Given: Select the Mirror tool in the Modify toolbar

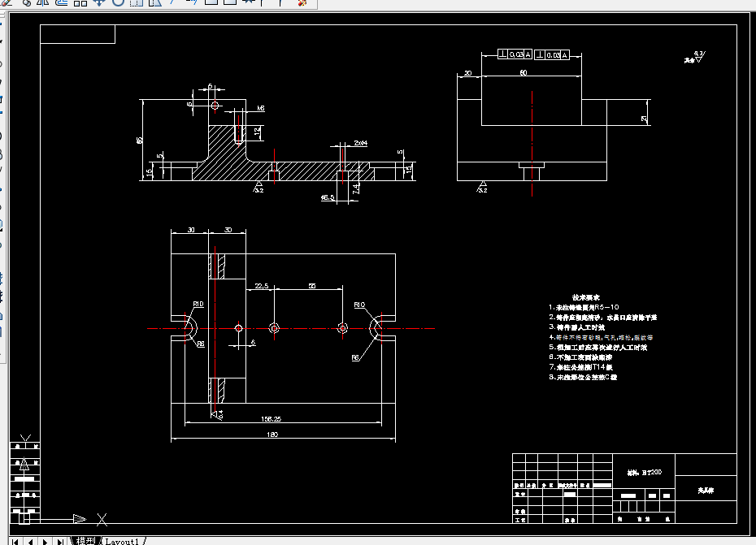Looking at the screenshot, I should [x=42, y=2].
